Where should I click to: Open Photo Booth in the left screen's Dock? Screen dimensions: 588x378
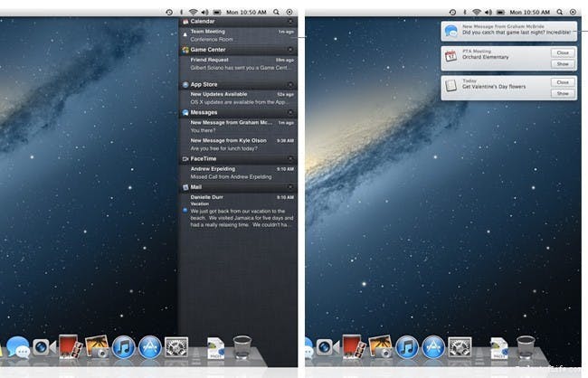pos(71,346)
